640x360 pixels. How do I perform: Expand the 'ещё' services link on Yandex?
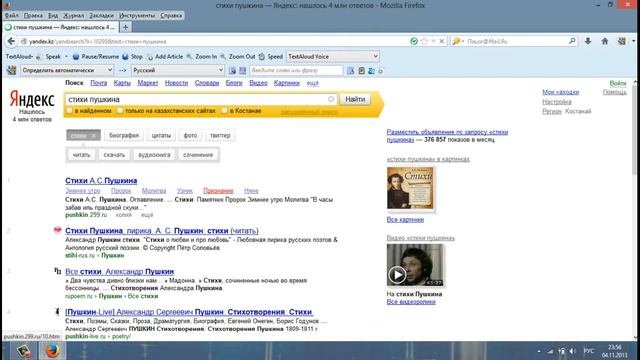coord(313,83)
